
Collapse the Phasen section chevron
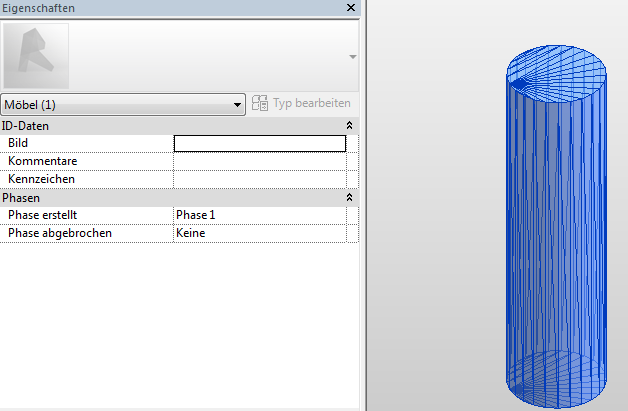(349, 198)
